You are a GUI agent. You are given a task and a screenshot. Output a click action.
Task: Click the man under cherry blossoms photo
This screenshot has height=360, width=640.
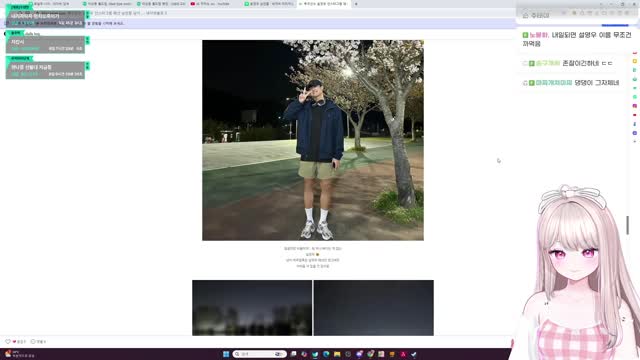pyautogui.click(x=313, y=140)
